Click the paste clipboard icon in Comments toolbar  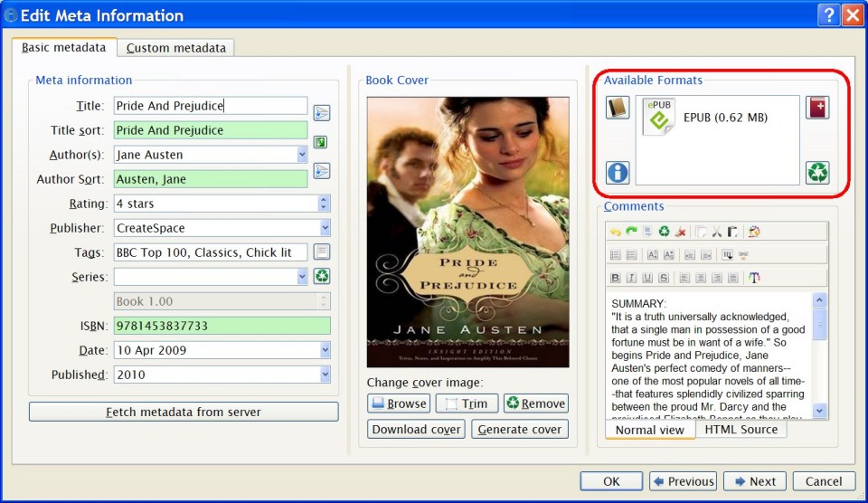tap(733, 232)
